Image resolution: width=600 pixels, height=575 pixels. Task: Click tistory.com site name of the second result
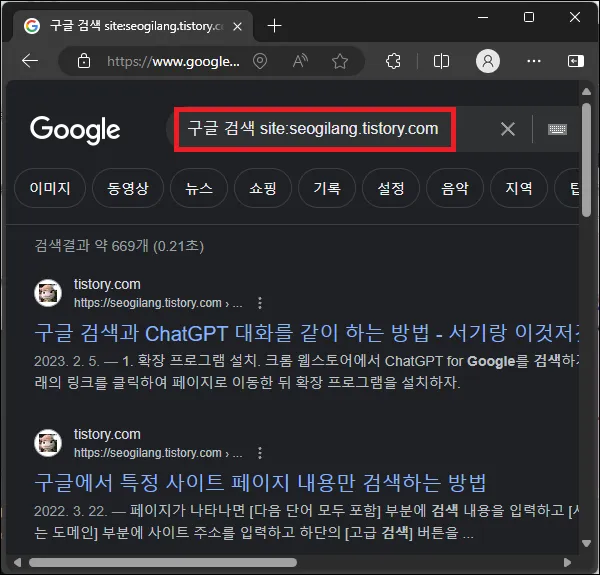tap(107, 434)
